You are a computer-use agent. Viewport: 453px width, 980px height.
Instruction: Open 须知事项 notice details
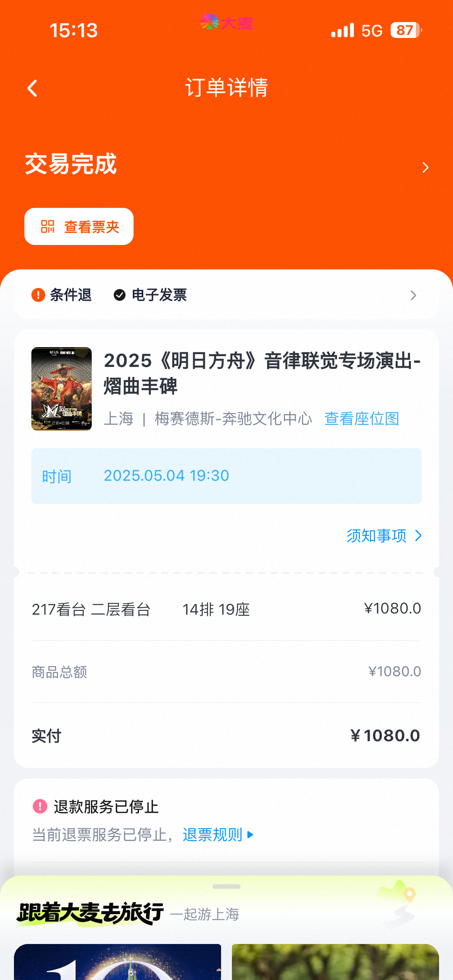[383, 536]
